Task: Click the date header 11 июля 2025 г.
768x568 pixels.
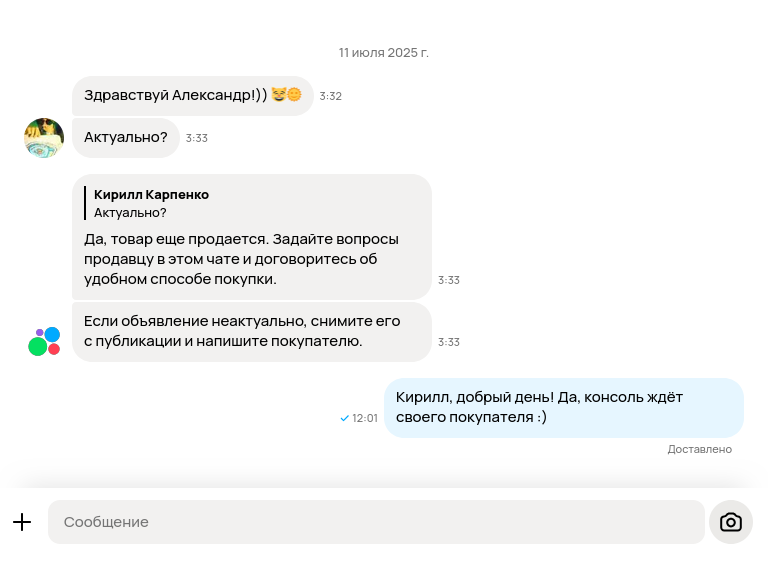Action: click(384, 52)
